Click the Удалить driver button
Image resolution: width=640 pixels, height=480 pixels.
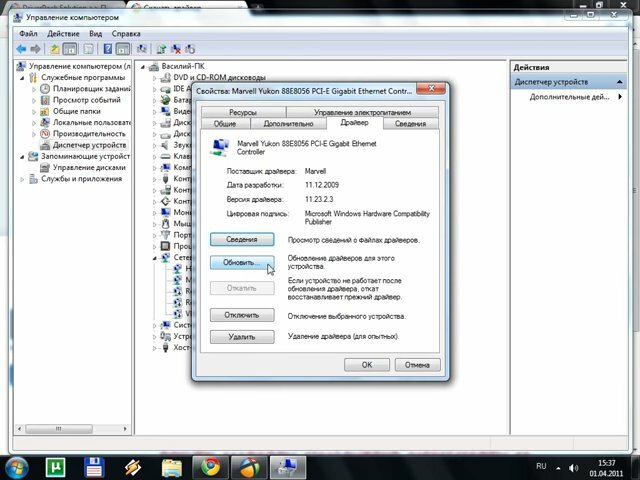pos(242,337)
